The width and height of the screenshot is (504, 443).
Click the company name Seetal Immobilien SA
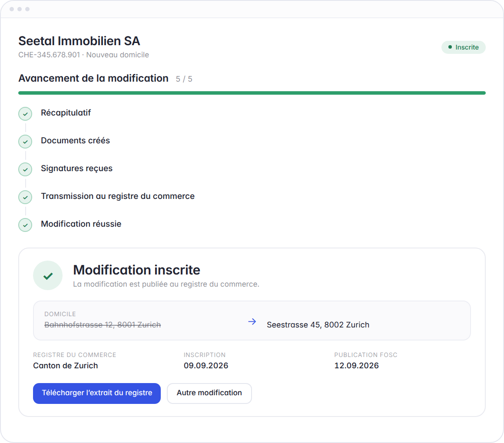[79, 41]
